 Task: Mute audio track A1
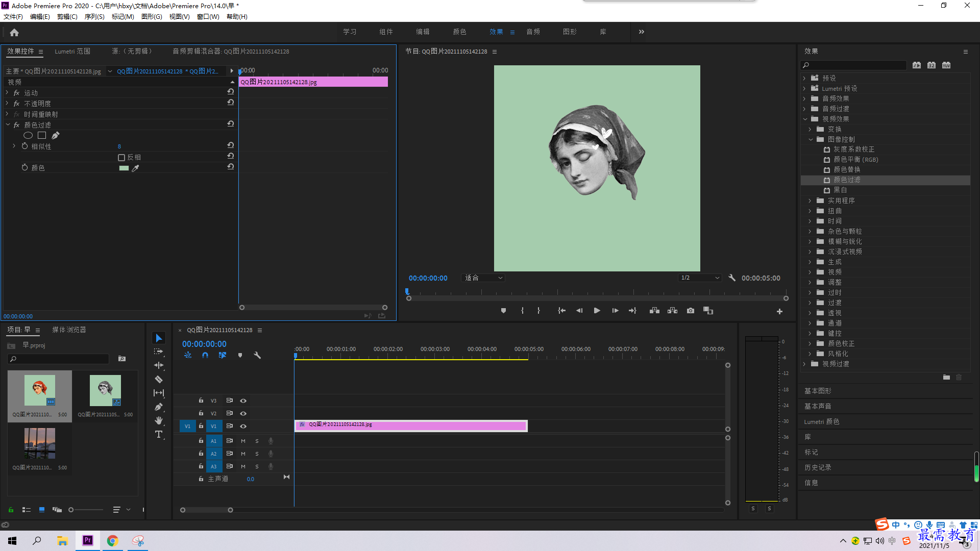[243, 441]
